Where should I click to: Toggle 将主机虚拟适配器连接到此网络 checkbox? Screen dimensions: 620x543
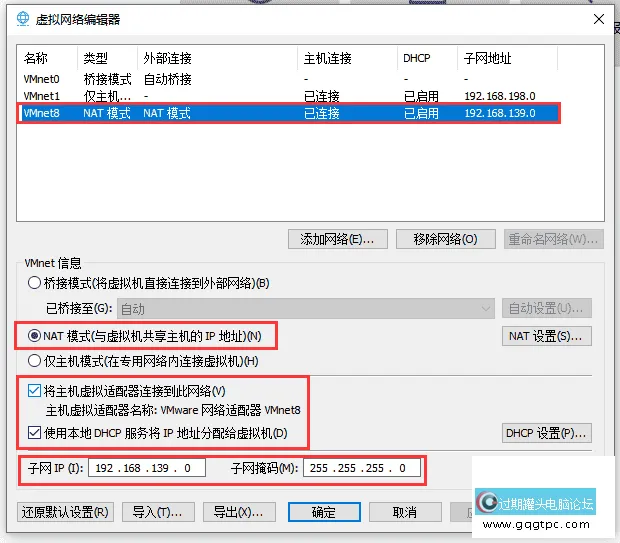34,390
